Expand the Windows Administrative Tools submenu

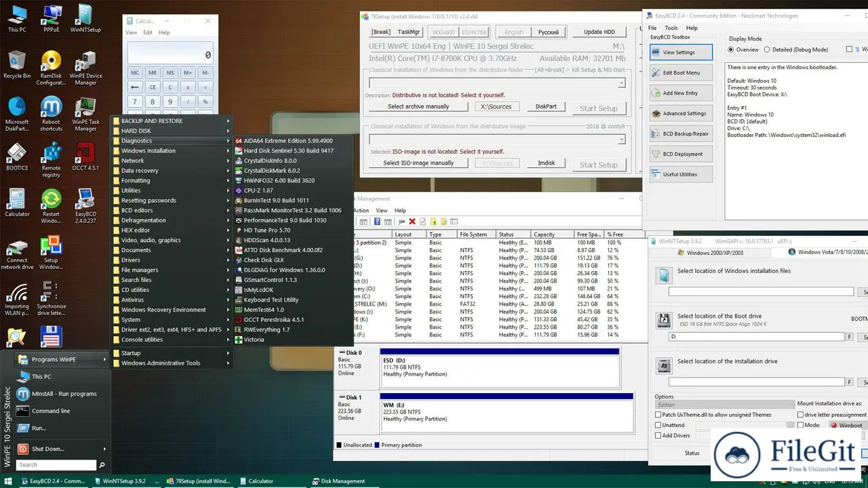click(172, 363)
